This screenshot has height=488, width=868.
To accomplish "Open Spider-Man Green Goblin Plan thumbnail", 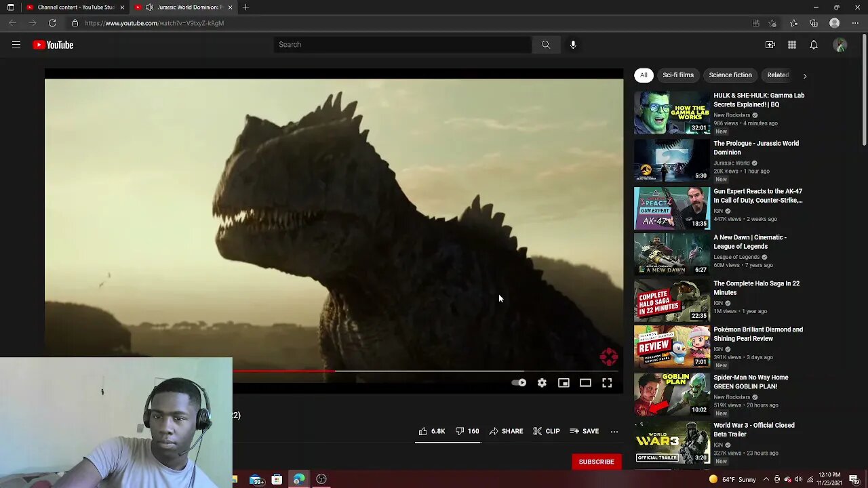I will (672, 394).
